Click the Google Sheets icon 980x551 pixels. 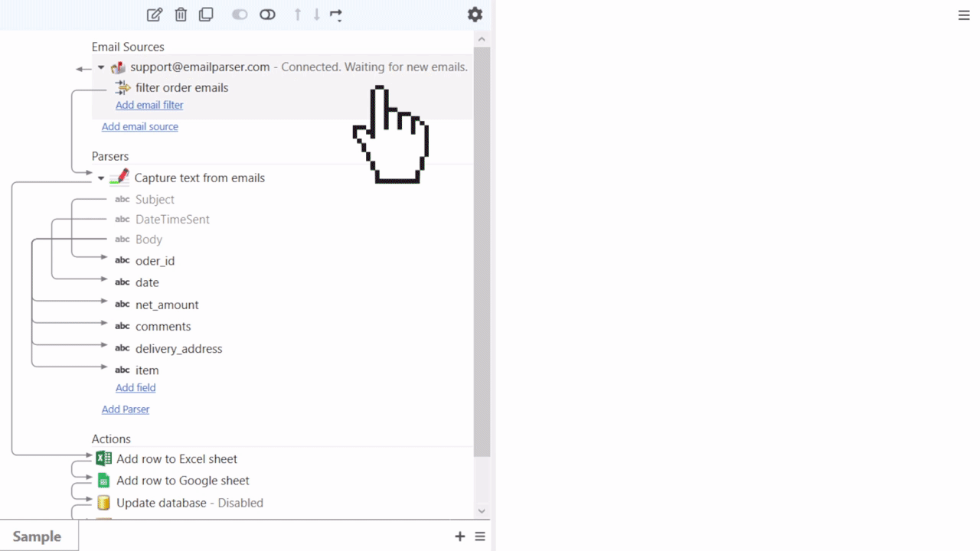[x=103, y=481]
